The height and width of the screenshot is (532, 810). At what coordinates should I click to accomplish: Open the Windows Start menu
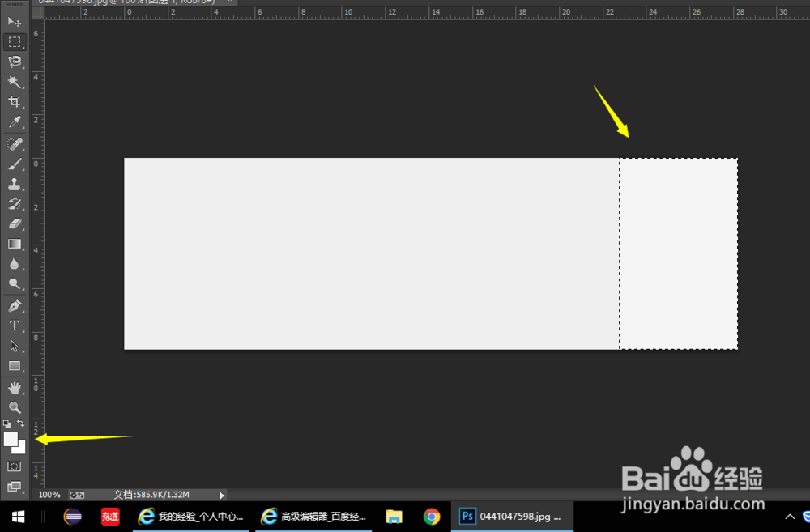click(18, 517)
